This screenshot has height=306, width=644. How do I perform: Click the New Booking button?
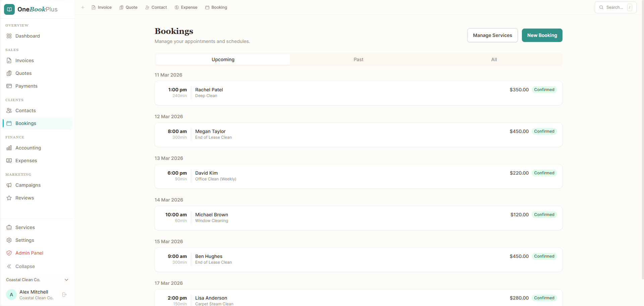542,35
